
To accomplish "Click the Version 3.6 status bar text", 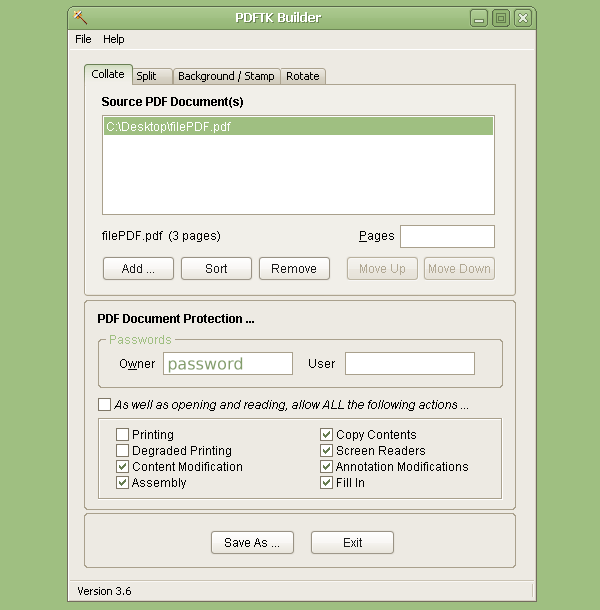I will pos(104,591).
